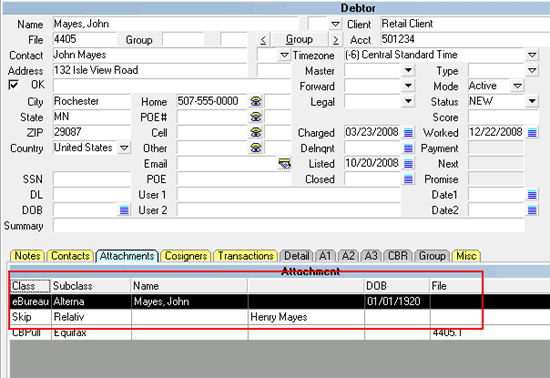550x378 pixels.
Task: Dial the Home phone number icon
Action: 256,101
